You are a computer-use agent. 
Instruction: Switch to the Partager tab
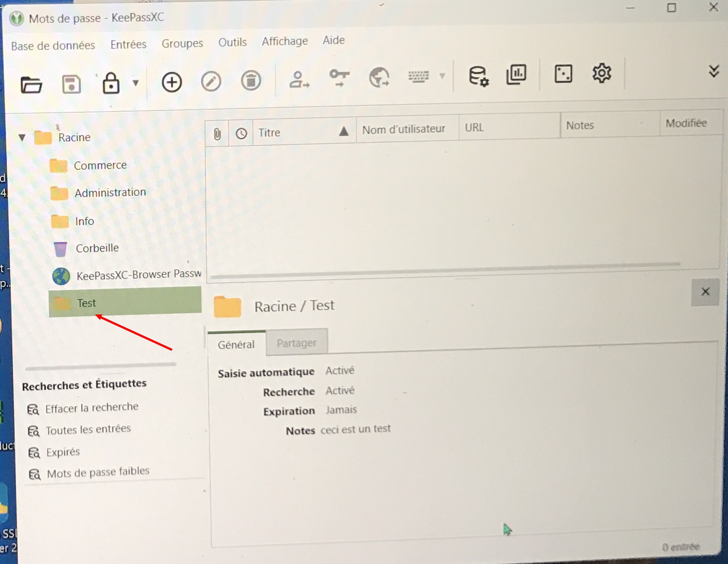coord(297,343)
